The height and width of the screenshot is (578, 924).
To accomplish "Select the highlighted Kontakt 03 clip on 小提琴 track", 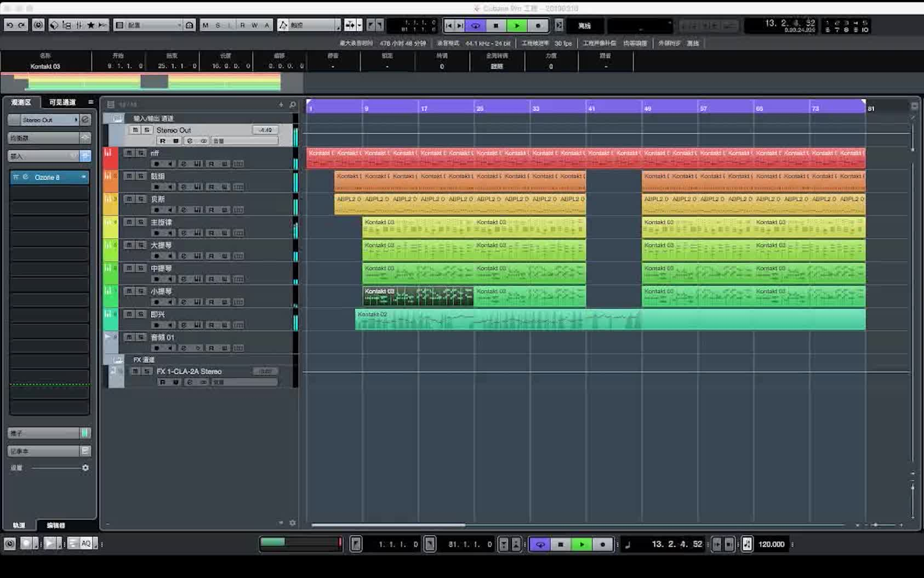I will click(x=418, y=296).
